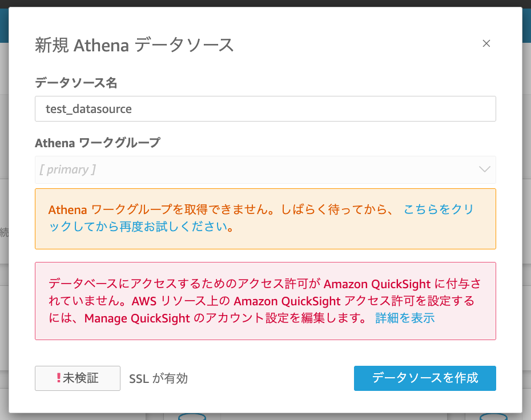The width and height of the screenshot is (531, 420).
Task: Click the dimmed background left of the dialog
Action: coord(4,228)
